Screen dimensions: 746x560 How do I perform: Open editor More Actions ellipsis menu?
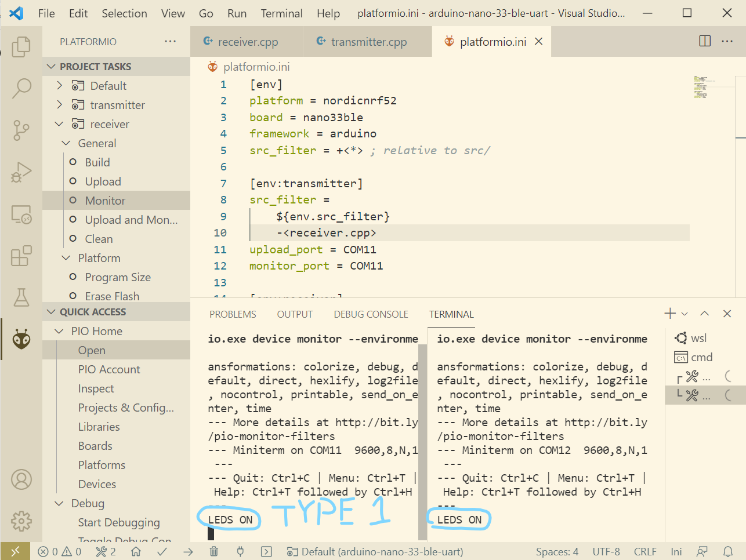coord(727,41)
